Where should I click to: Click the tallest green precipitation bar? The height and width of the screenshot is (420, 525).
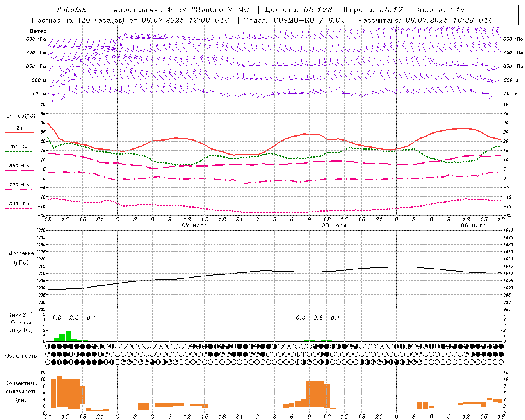tap(68, 336)
